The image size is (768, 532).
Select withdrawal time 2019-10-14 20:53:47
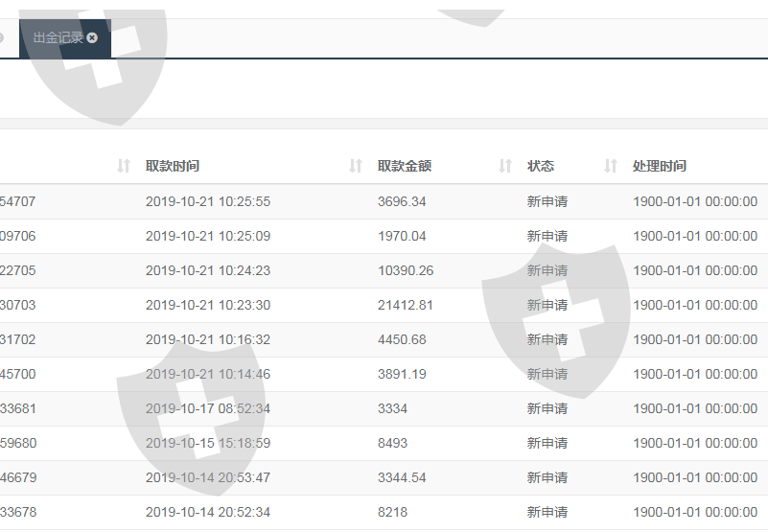click(208, 477)
